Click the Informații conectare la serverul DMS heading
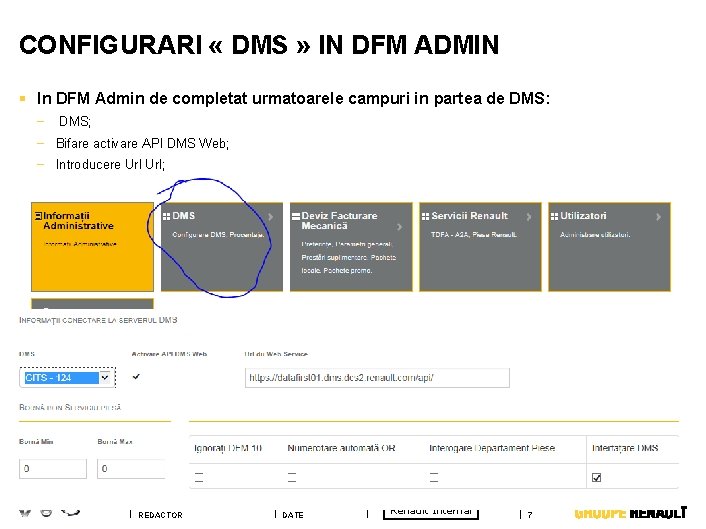This screenshot has height=529, width=706. [x=98, y=320]
